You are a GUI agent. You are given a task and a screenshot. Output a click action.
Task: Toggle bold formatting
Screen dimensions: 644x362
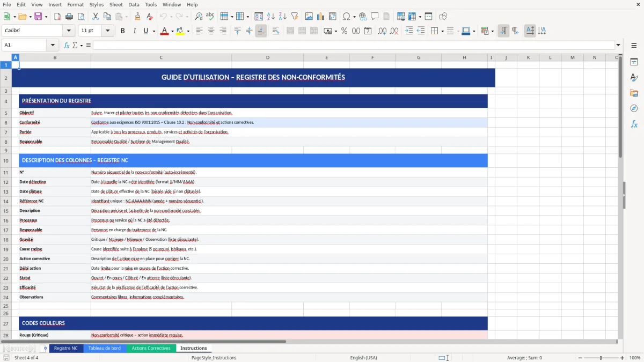[122, 31]
